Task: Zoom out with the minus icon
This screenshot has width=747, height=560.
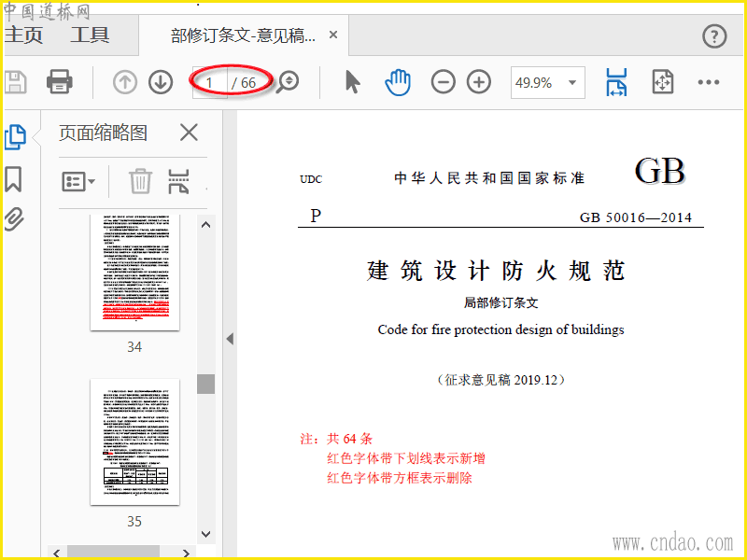Action: click(x=443, y=82)
